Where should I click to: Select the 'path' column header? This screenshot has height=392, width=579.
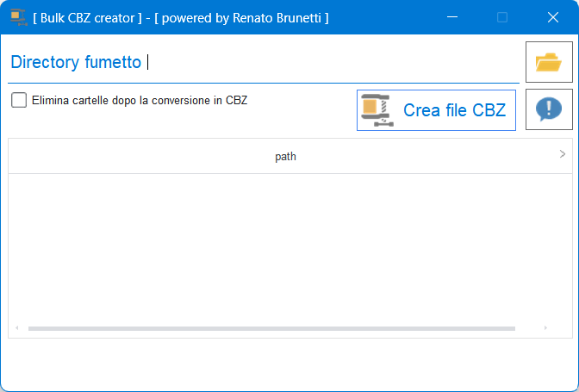tap(285, 157)
